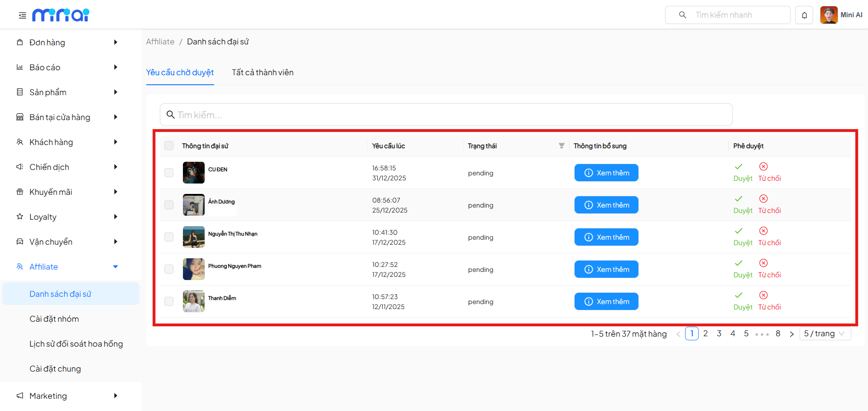
Task: Switch to the Tất cả thành viên tab
Action: (263, 73)
